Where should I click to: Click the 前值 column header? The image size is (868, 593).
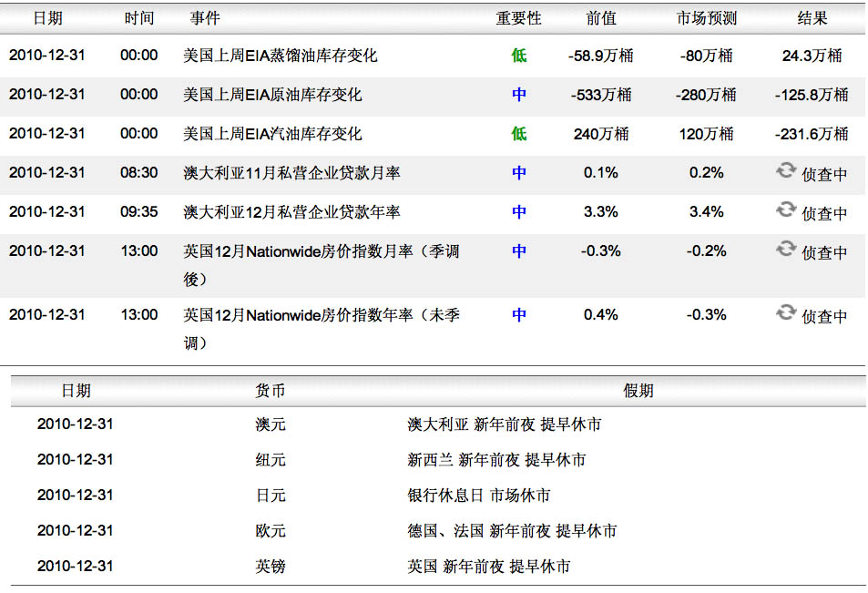click(x=601, y=18)
